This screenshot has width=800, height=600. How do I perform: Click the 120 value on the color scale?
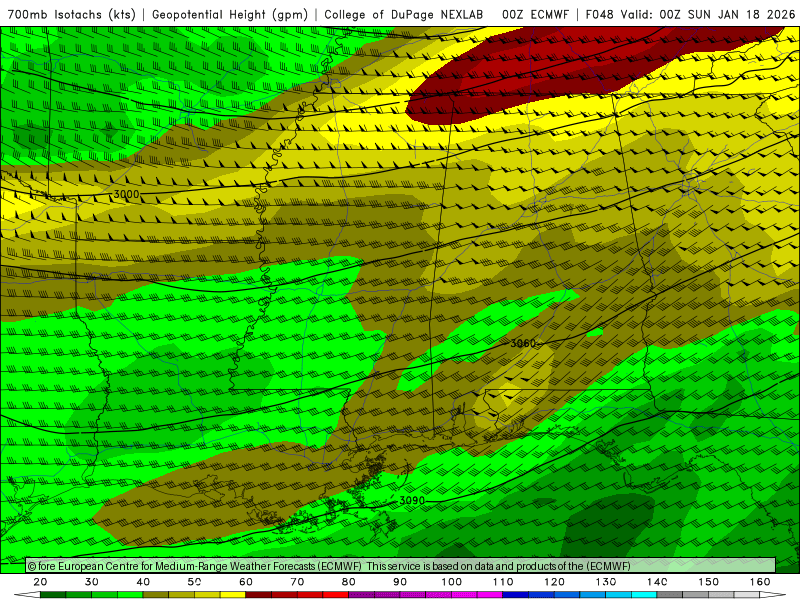pos(555,582)
